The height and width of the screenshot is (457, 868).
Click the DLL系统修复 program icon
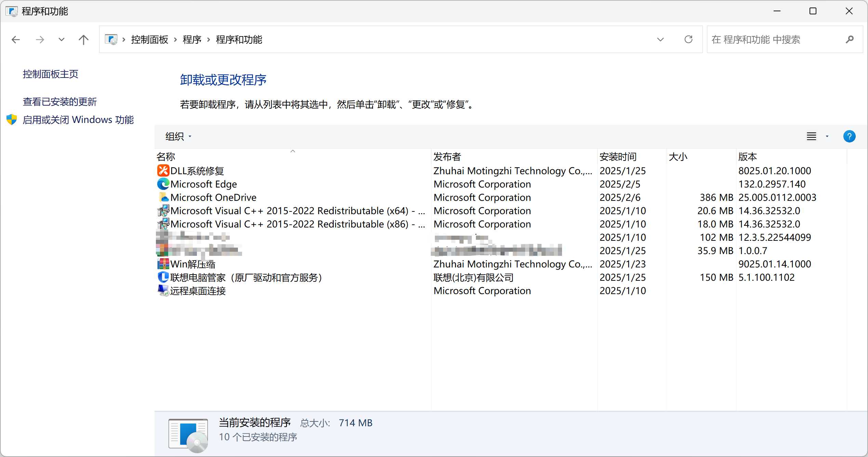click(163, 171)
